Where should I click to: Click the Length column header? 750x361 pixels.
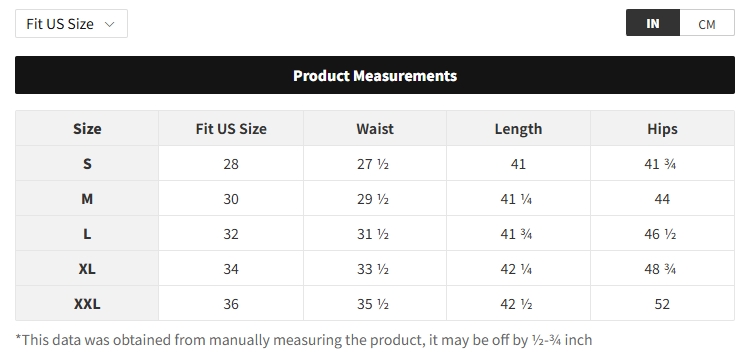518,128
